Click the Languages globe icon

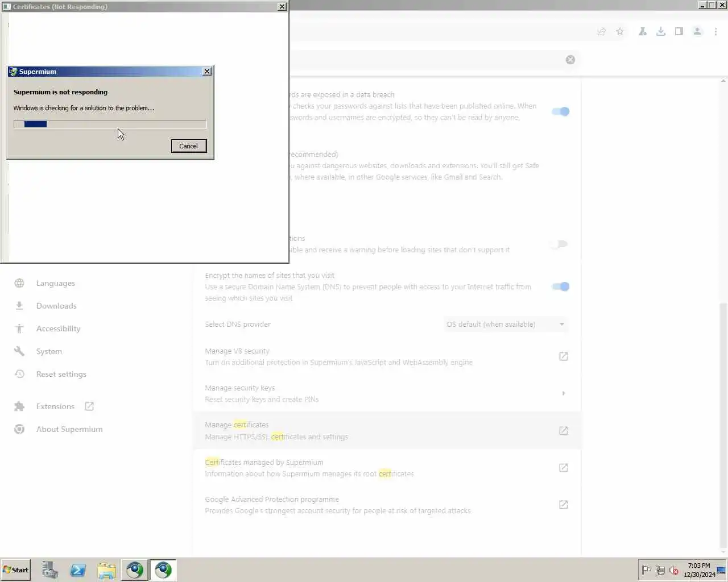(x=19, y=283)
